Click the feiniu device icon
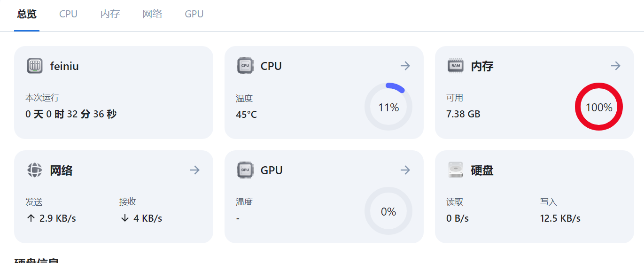The height and width of the screenshot is (263, 644). point(35,66)
